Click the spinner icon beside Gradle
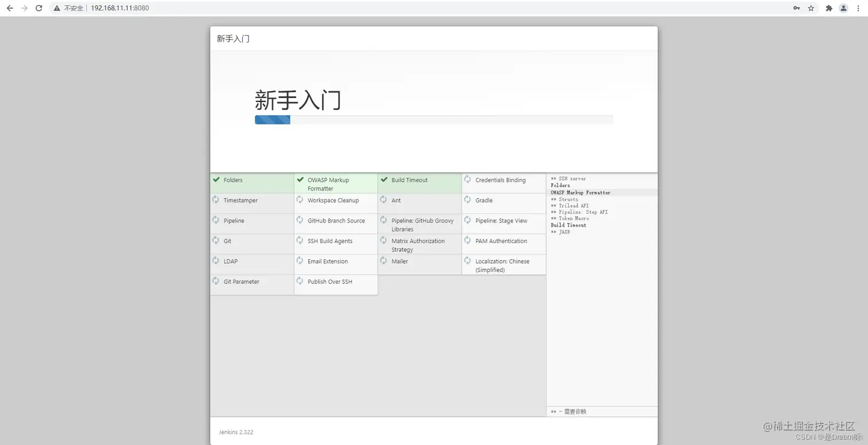This screenshot has height=445, width=868. click(467, 200)
